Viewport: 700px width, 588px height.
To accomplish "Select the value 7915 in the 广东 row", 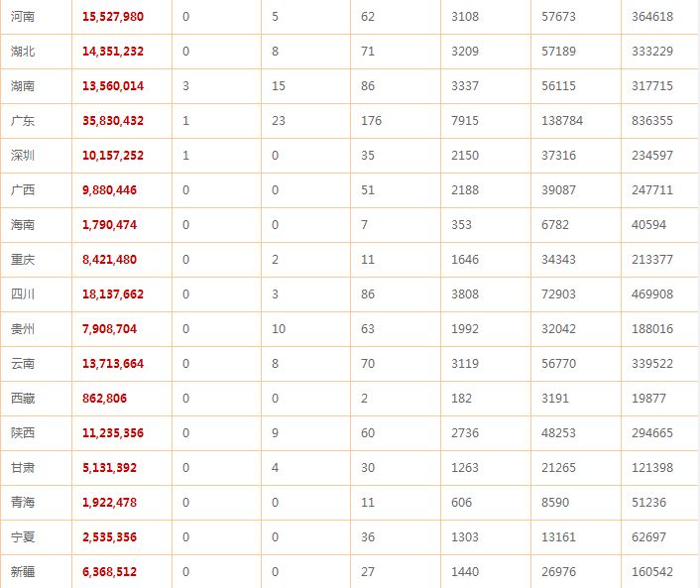I will click(465, 121).
